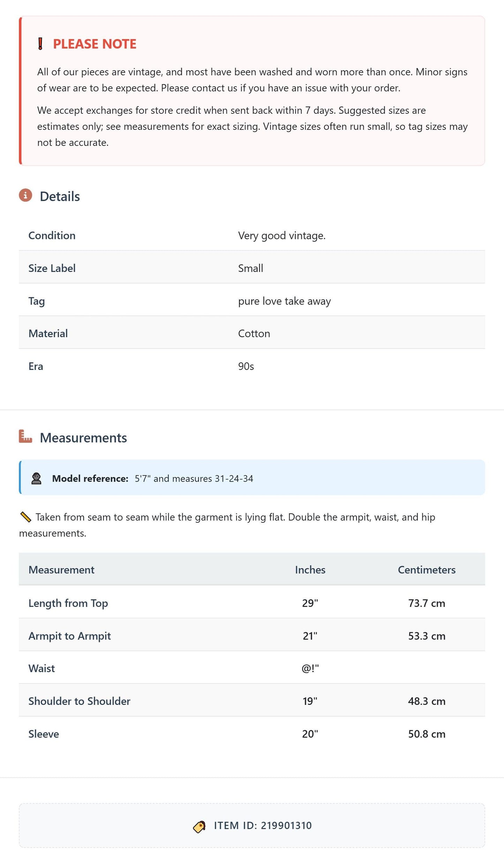This screenshot has width=504, height=864.
Task: Click the Measurements ruler icon
Action: tap(25, 437)
